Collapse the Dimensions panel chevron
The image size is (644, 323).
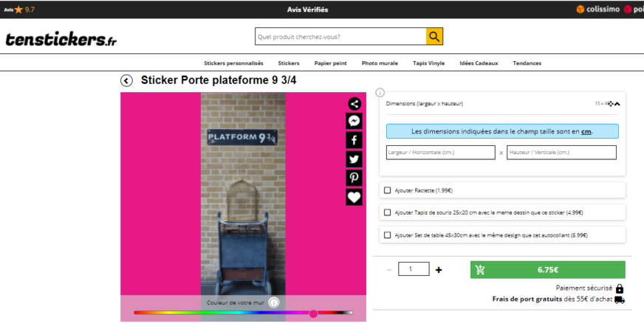coord(617,104)
